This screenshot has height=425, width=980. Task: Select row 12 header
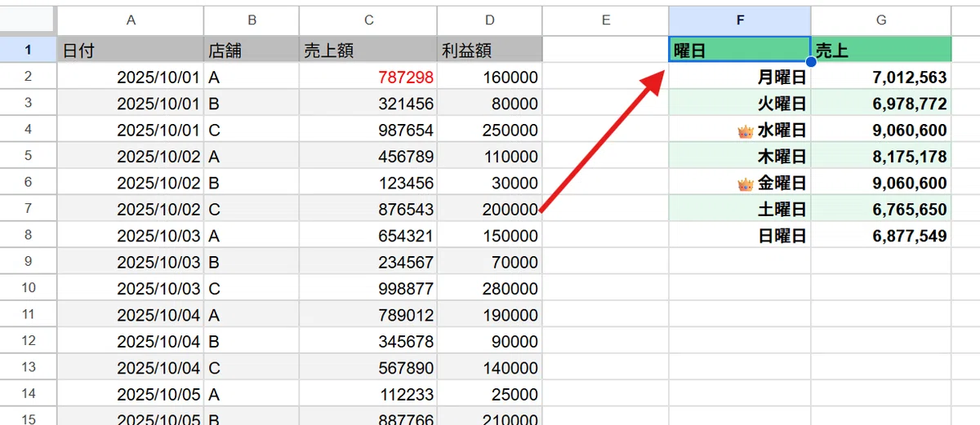pos(29,341)
